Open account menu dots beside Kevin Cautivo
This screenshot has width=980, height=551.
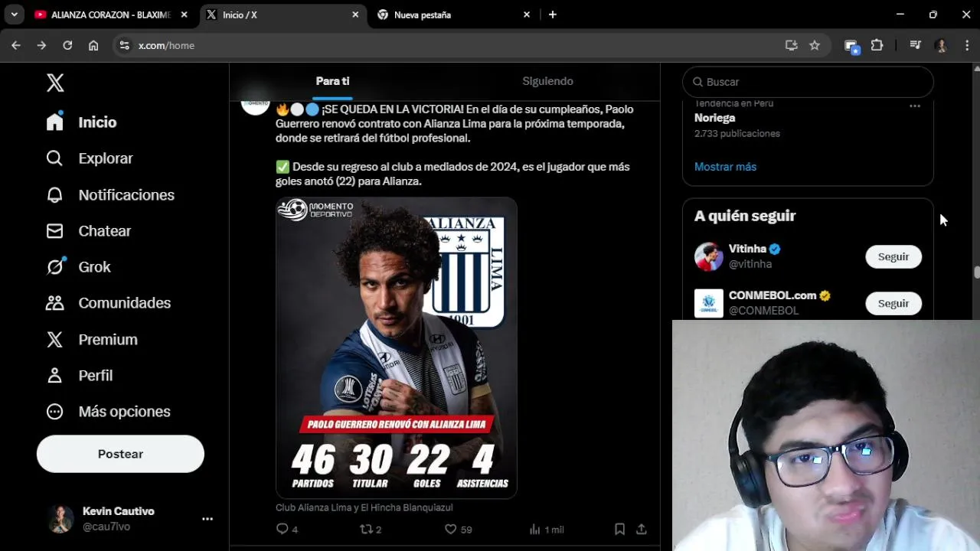[x=207, y=519]
